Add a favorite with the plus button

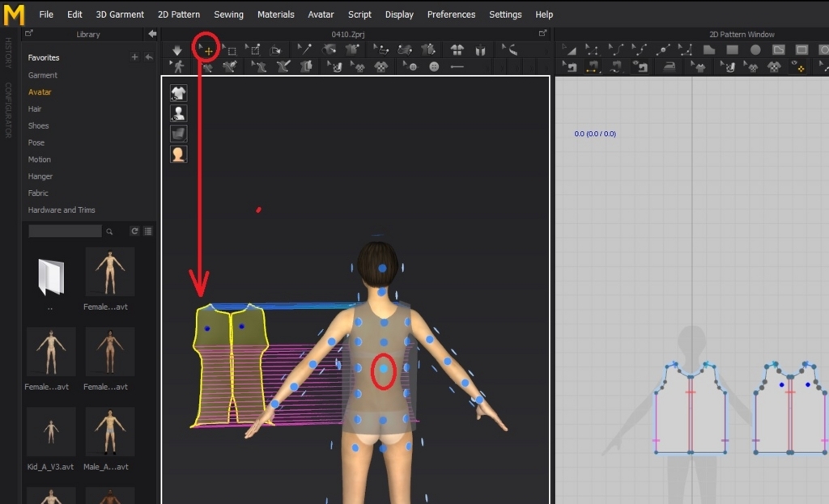(x=134, y=57)
